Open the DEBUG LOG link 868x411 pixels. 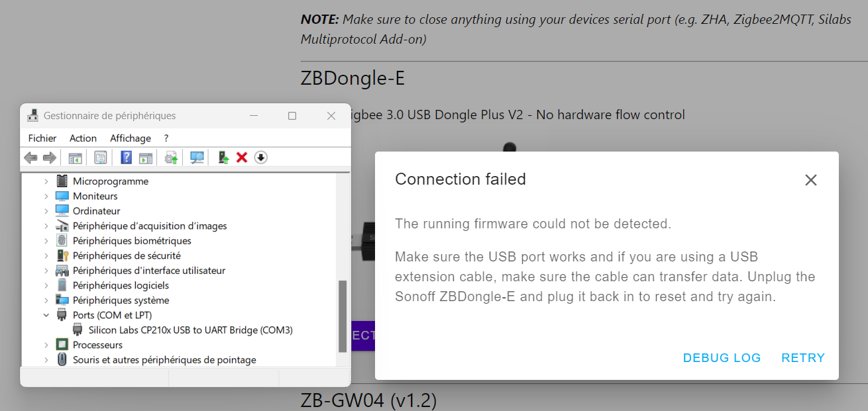[722, 358]
